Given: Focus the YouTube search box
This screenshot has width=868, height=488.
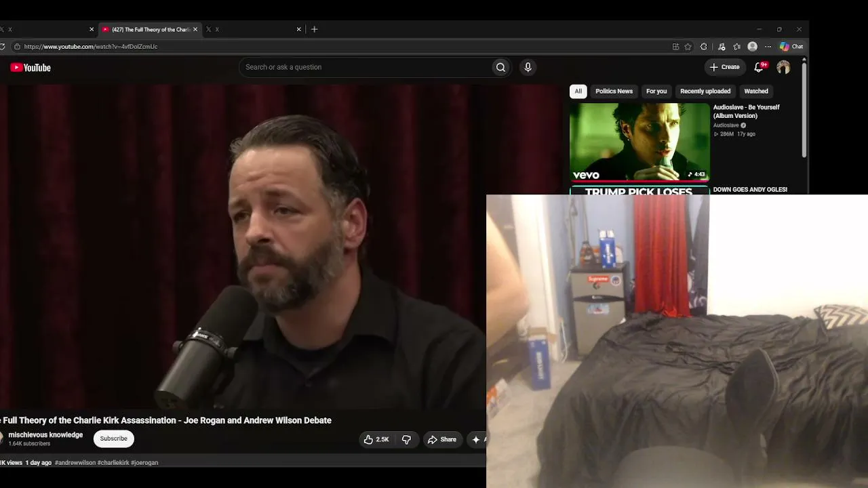Looking at the screenshot, I should (366, 67).
